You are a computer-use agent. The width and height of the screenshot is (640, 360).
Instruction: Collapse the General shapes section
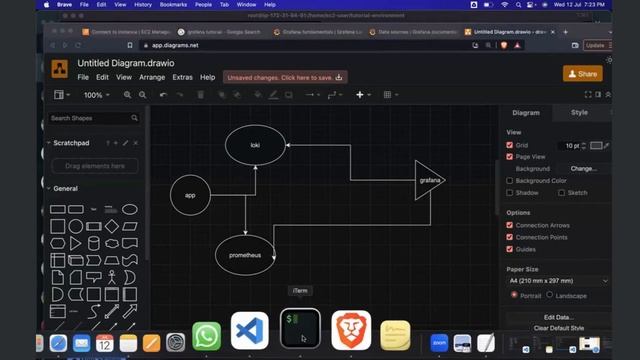tap(49, 189)
